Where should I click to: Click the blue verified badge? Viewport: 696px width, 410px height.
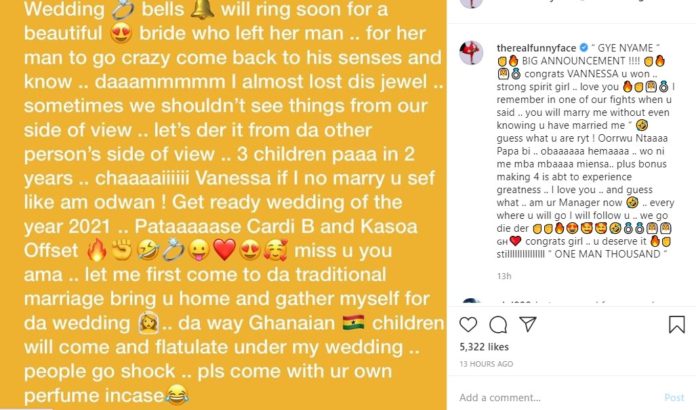coord(584,47)
